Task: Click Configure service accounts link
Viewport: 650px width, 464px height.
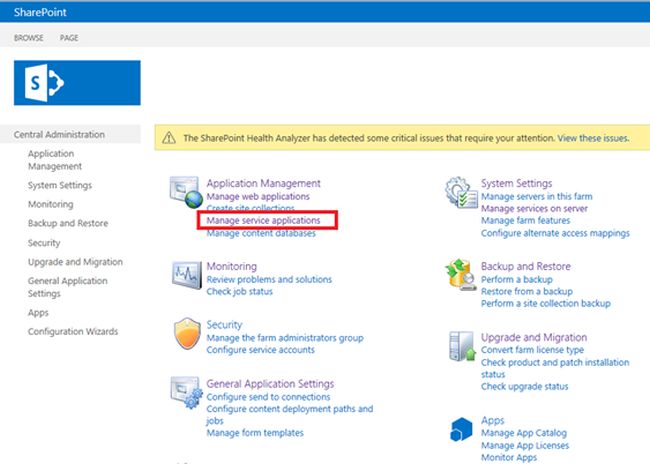Action: (x=260, y=350)
